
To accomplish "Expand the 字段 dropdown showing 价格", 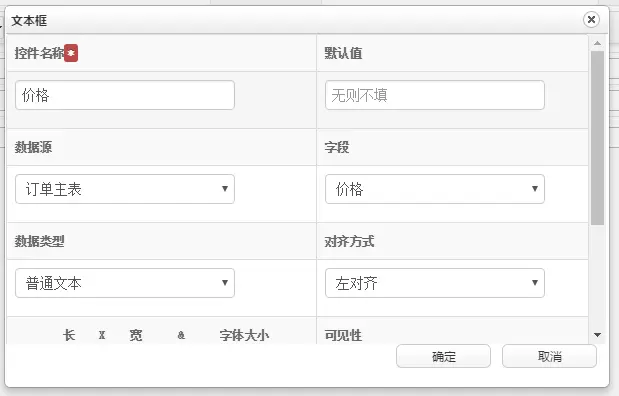I will [435, 189].
